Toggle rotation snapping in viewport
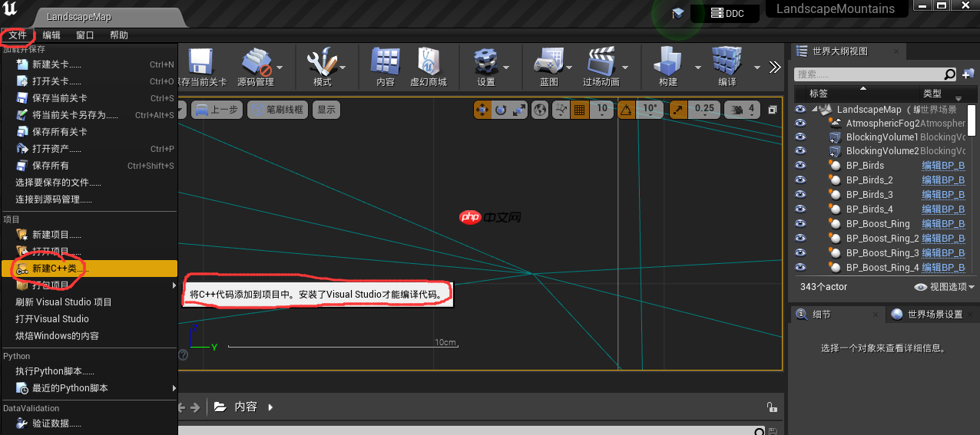The height and width of the screenshot is (435, 980). click(627, 110)
